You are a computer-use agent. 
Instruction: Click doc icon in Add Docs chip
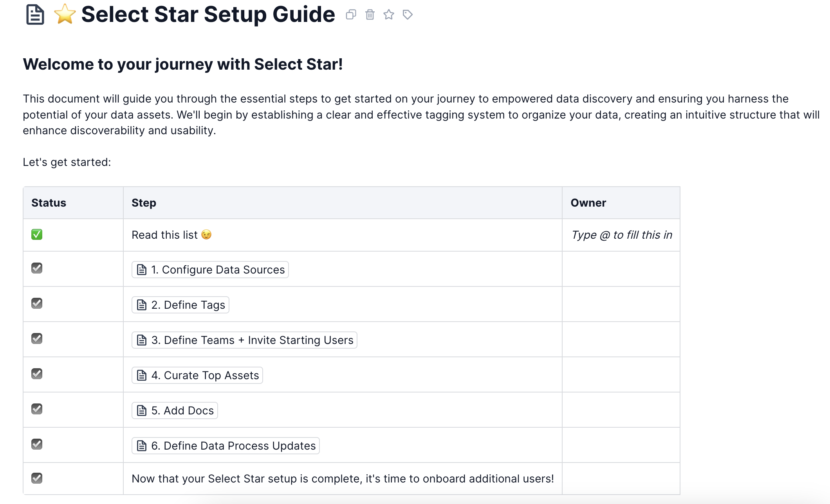click(x=142, y=410)
